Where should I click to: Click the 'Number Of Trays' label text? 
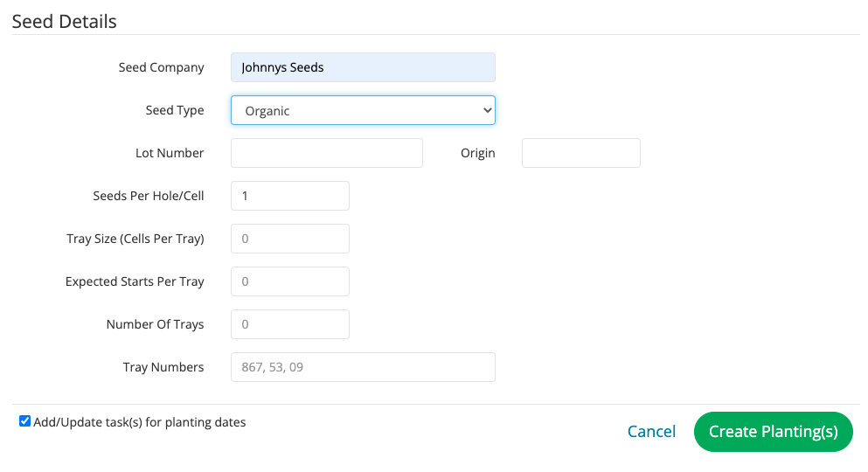point(156,324)
